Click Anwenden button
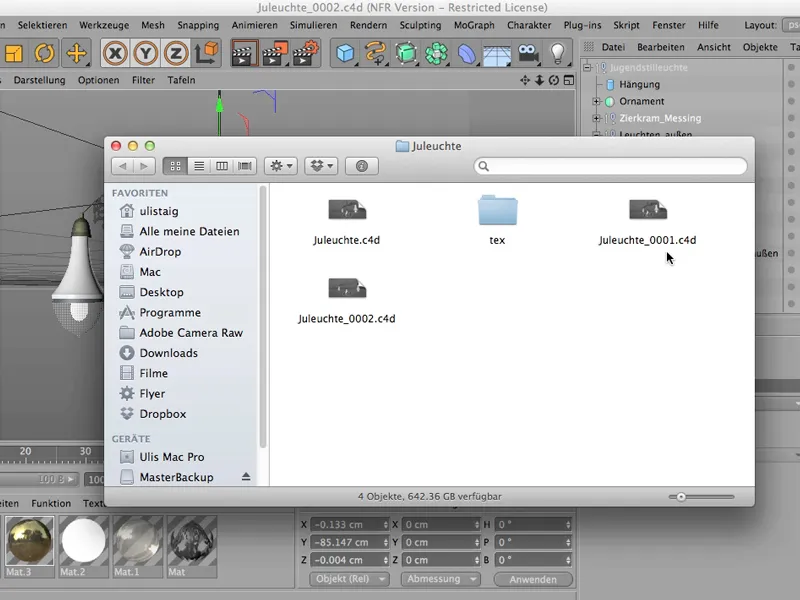This screenshot has width=800, height=600. pyautogui.click(x=533, y=580)
